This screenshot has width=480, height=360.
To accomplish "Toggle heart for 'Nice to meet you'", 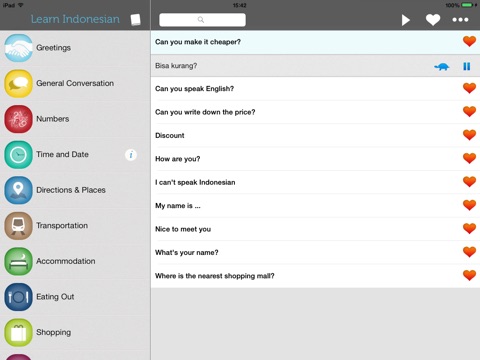I will (469, 229).
